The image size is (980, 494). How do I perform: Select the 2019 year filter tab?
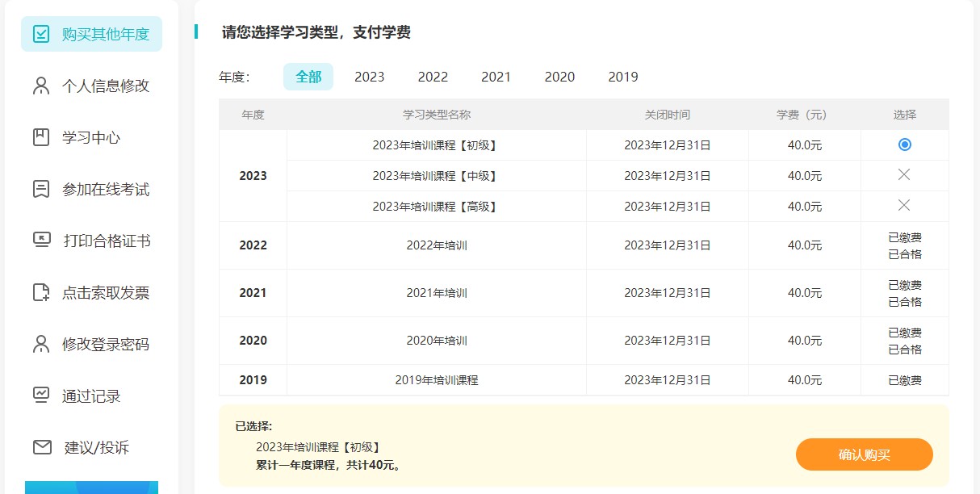coord(622,77)
